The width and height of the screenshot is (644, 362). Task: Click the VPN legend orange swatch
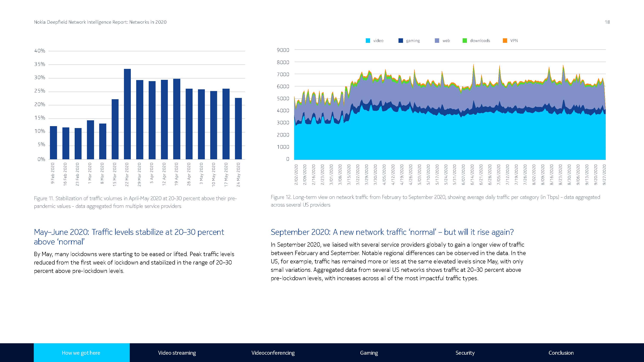pos(505,40)
